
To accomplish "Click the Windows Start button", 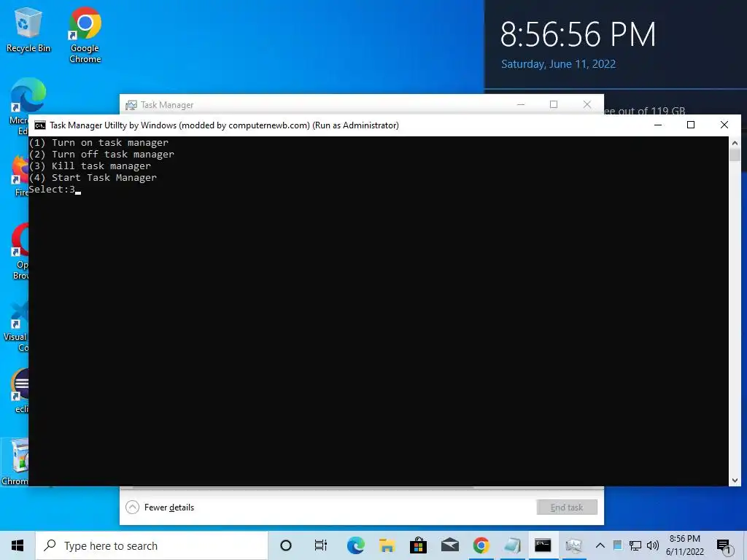I will click(18, 545).
